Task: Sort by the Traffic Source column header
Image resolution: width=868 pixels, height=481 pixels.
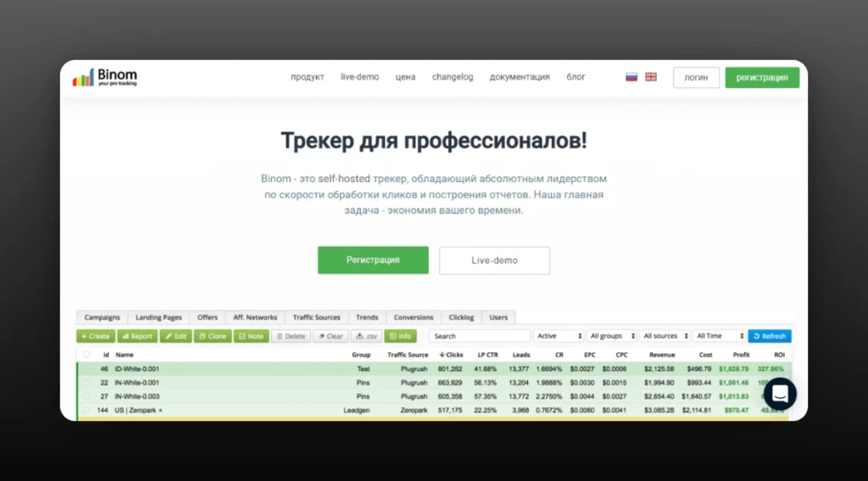Action: [408, 355]
